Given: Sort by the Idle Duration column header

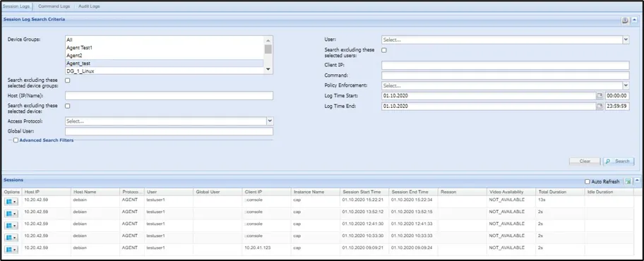Looking at the screenshot, I should [x=609, y=192].
